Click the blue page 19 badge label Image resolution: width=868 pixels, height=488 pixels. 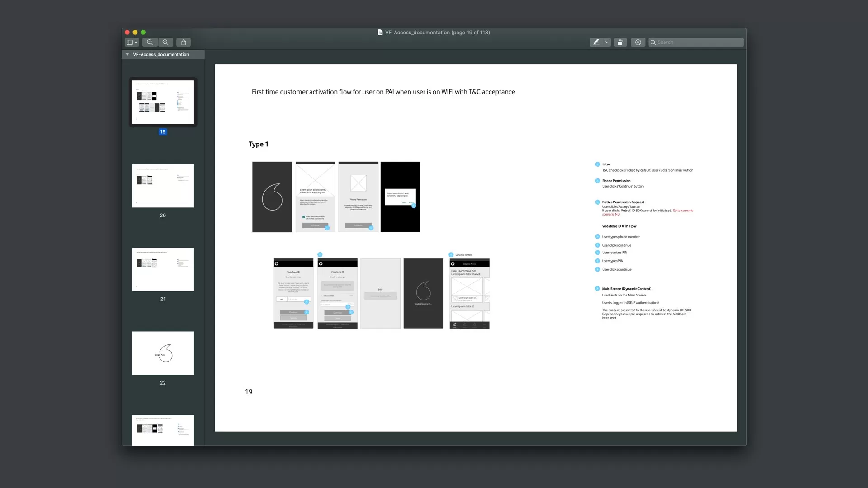pyautogui.click(x=163, y=132)
